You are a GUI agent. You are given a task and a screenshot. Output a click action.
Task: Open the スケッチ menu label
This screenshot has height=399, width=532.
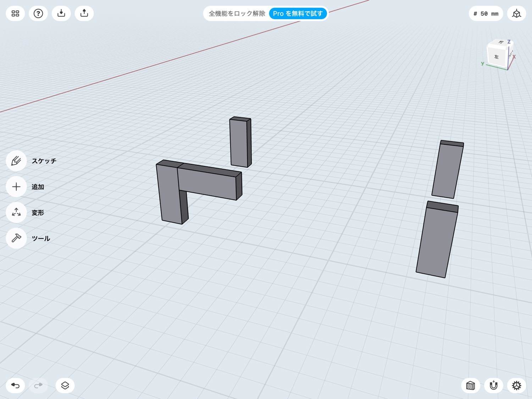tap(44, 161)
